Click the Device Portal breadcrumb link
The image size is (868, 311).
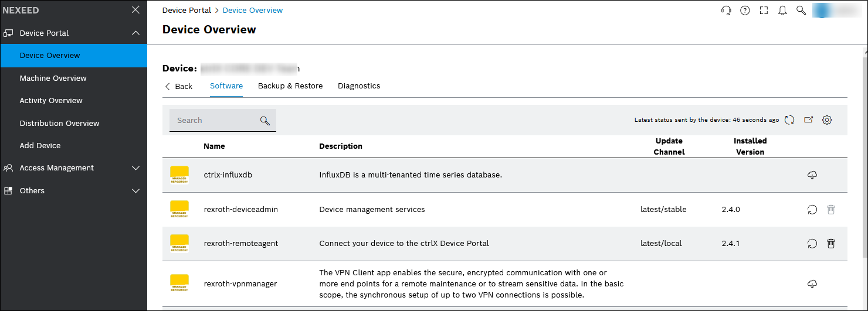click(187, 11)
